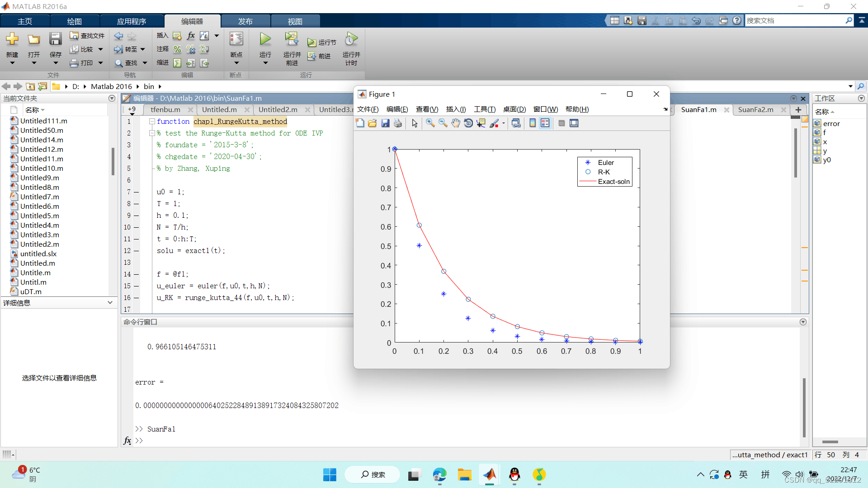The height and width of the screenshot is (488, 868).
Task: Toggle the Insert Legend button in Figure 1
Action: click(x=545, y=123)
